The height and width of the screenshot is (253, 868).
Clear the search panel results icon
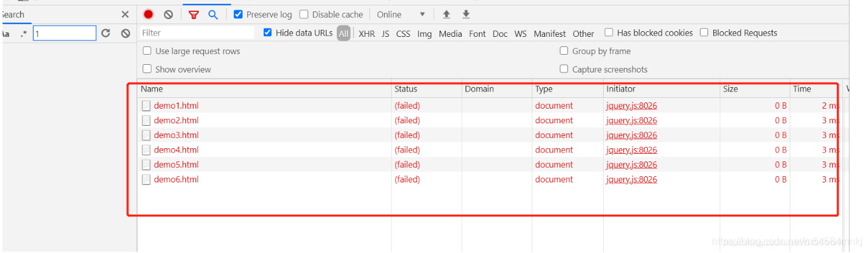click(125, 33)
